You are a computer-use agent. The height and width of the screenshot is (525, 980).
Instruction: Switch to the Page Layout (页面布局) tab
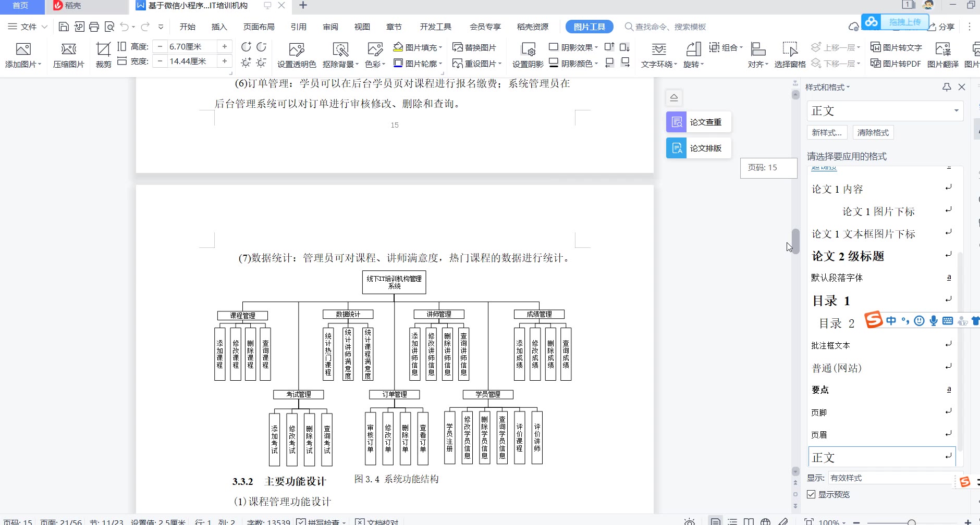tap(259, 27)
